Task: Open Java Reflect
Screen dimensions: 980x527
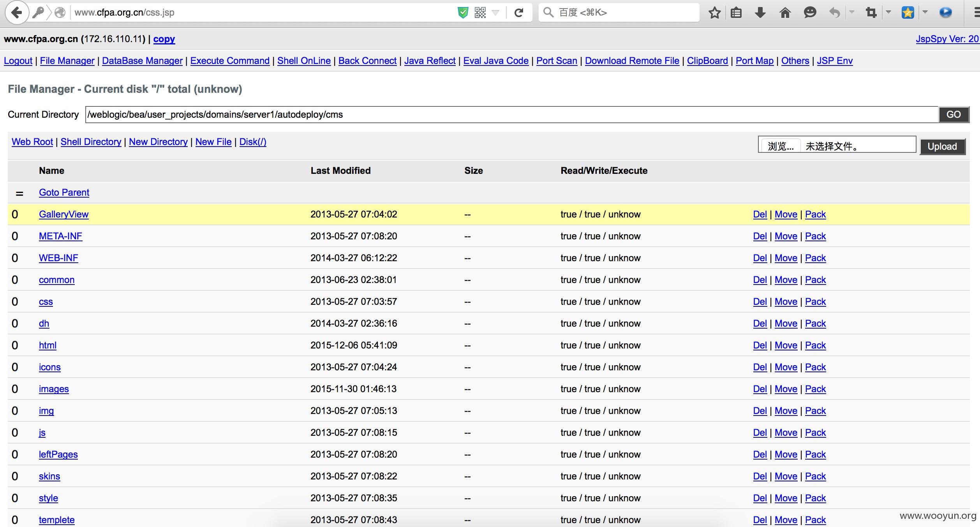Action: point(430,61)
